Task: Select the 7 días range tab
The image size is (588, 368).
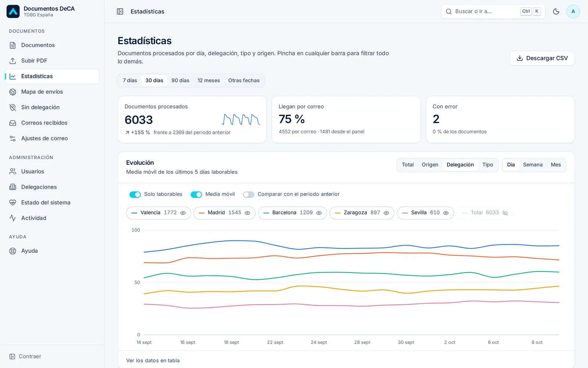Action: 130,81
